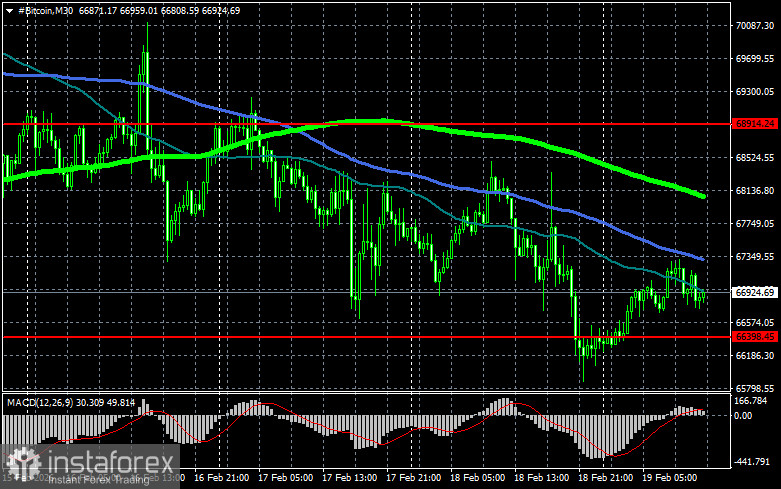
Task: Select the 65798.55 price axis value
Action: point(755,388)
